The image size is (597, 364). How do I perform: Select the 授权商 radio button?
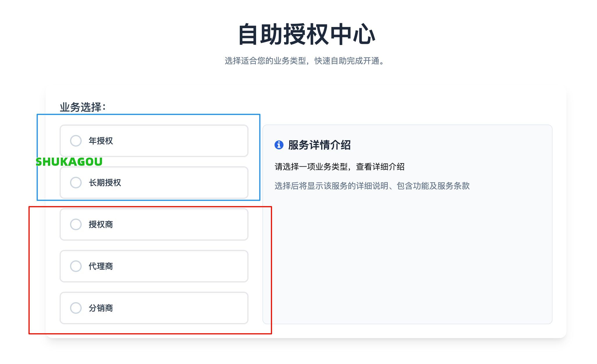[76, 224]
